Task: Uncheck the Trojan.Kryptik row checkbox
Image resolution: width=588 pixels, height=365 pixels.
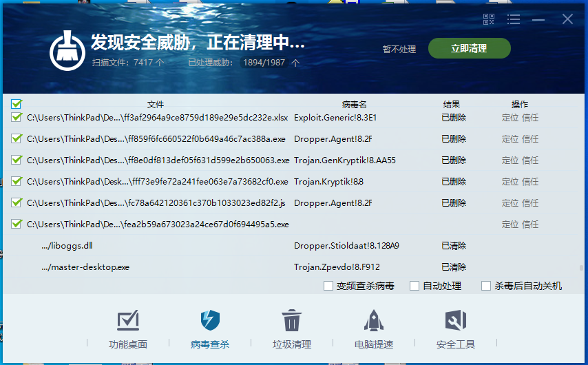Action: tap(16, 182)
